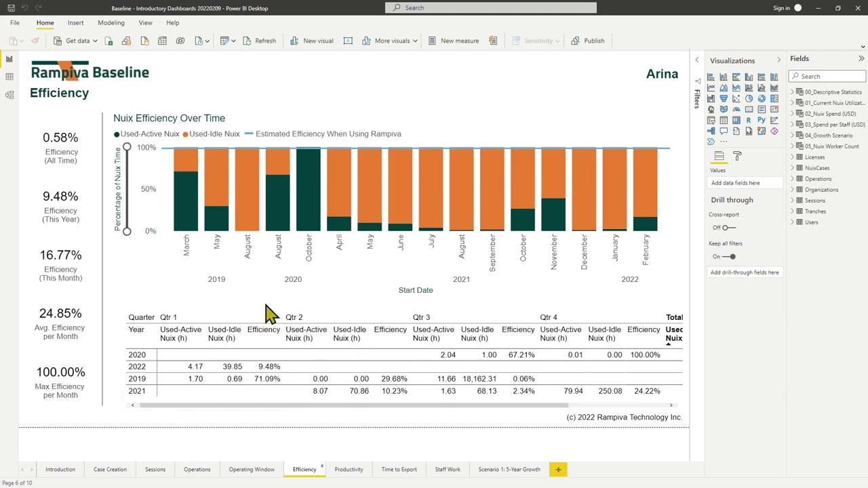Open the Model view in left sidebar

(9, 94)
